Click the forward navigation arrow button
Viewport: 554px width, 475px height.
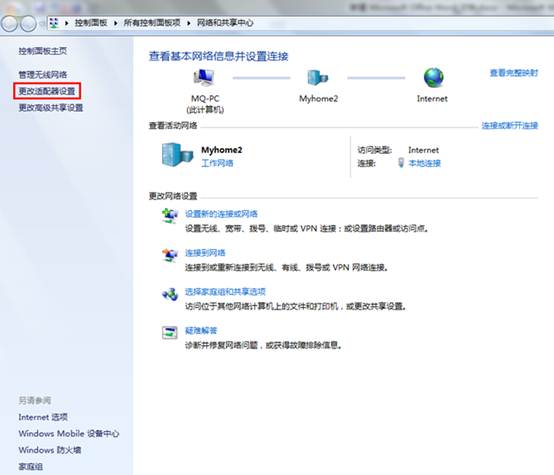tap(28, 23)
